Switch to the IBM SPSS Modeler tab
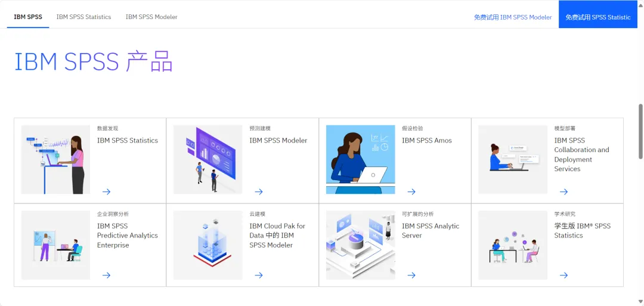The height and width of the screenshot is (306, 644). pos(151,17)
